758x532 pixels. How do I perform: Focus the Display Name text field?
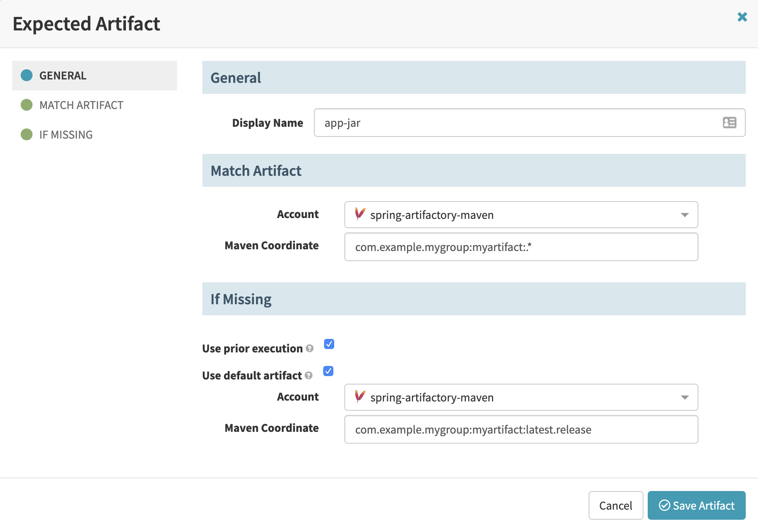[x=515, y=123]
